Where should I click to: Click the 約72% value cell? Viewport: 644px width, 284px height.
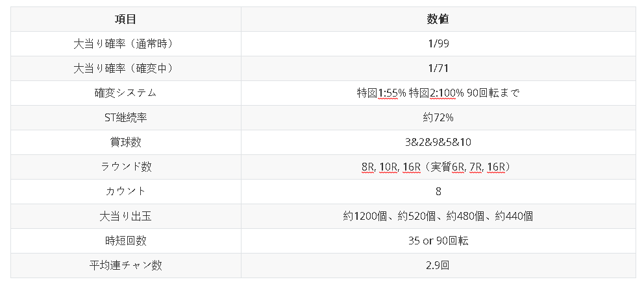[x=438, y=117]
